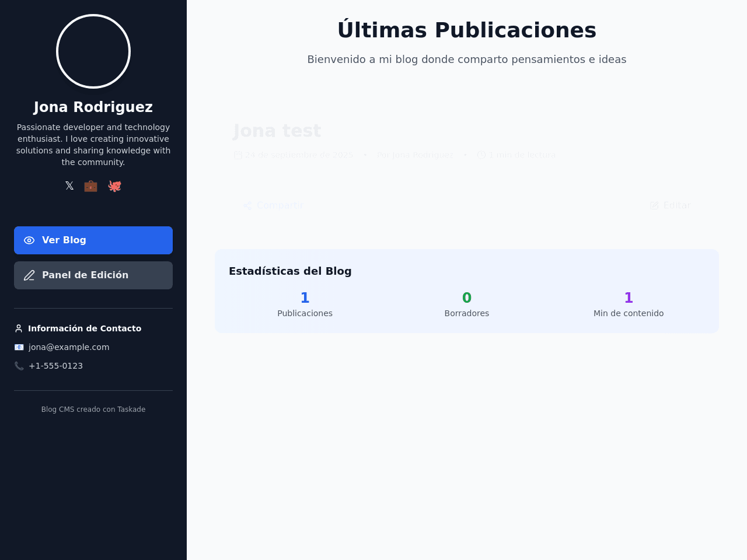This screenshot has width=747, height=560.
Task: Click the Publicaciones count statistic
Action: (305, 304)
